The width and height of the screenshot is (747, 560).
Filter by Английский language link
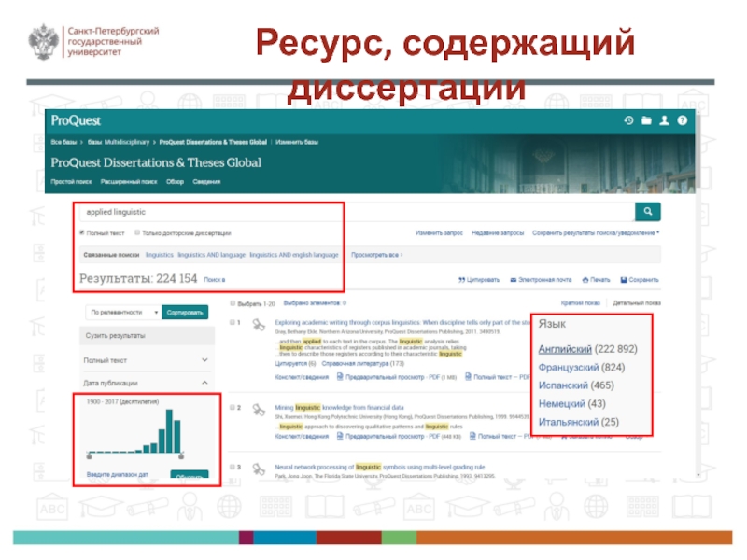tap(565, 349)
